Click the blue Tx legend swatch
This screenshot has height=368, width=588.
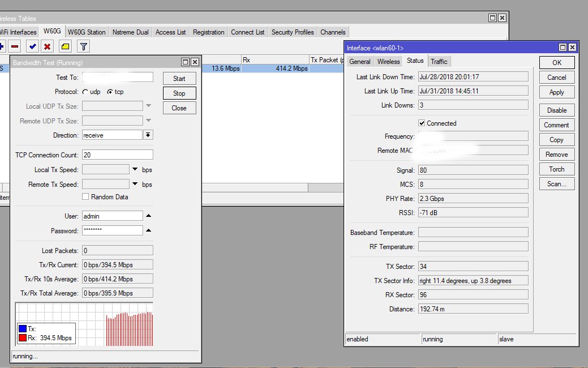[x=23, y=328]
